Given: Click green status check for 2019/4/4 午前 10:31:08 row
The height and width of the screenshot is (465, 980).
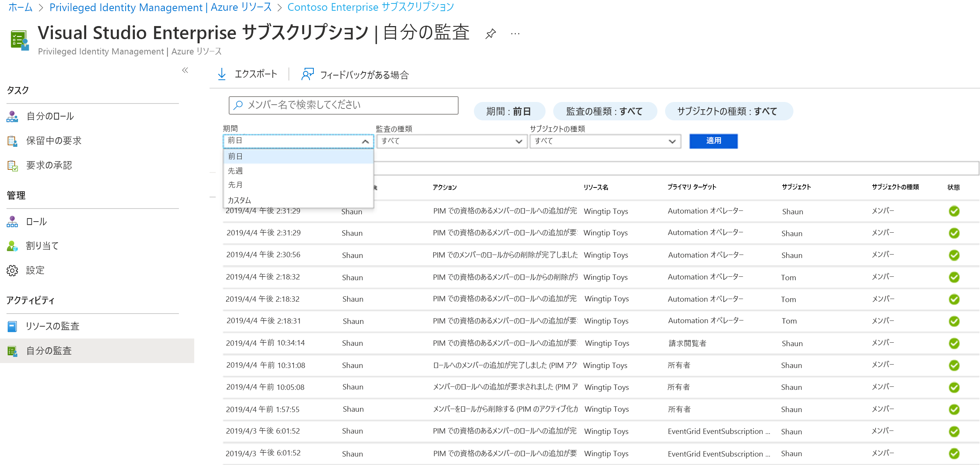Looking at the screenshot, I should pyautogui.click(x=954, y=365).
